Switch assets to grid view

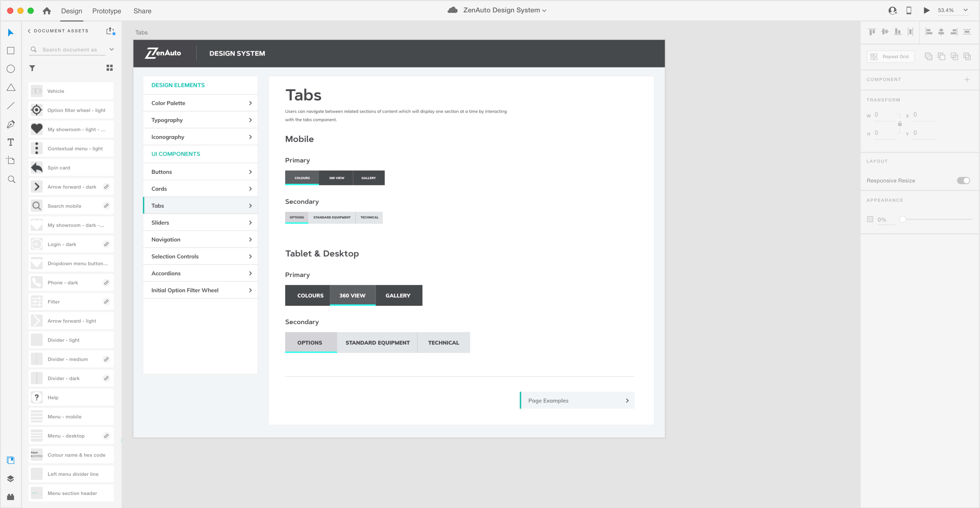click(x=110, y=68)
